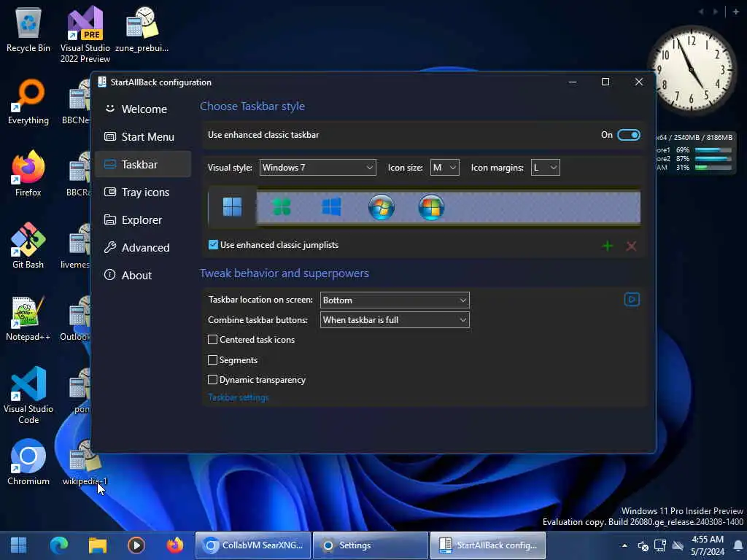Uncheck Use enhanced classic jumplists

[213, 245]
